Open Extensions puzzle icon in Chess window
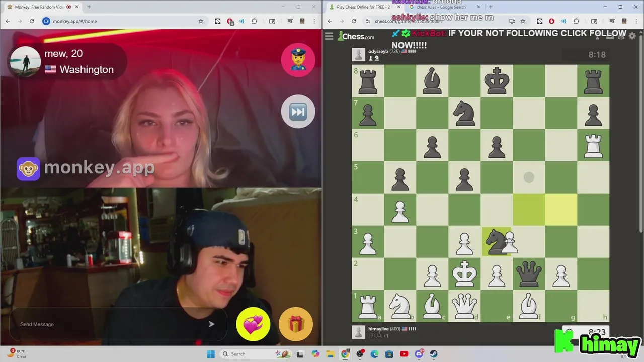Screen dimensions: 644x362 (576, 21)
